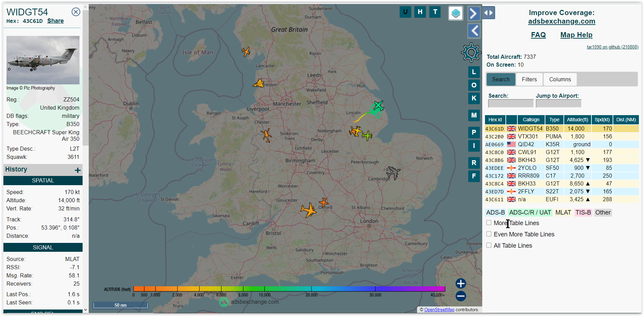
Task: Select the RRR809 row in aircraft table
Action: (562, 176)
